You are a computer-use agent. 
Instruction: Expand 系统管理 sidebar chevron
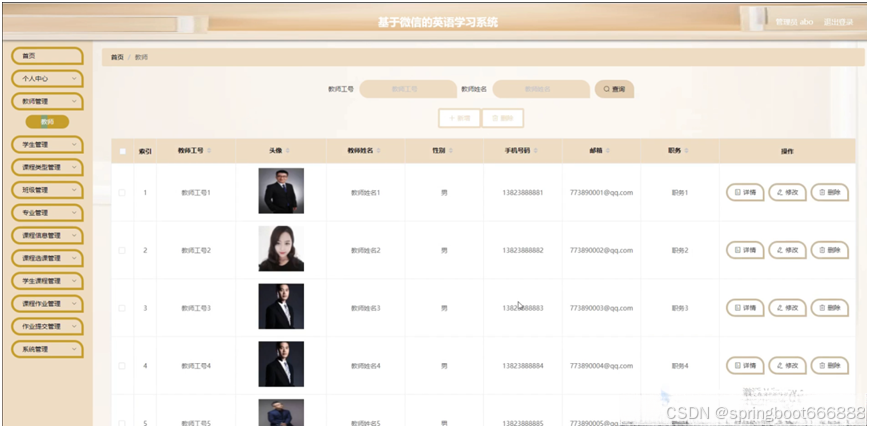[x=74, y=349]
